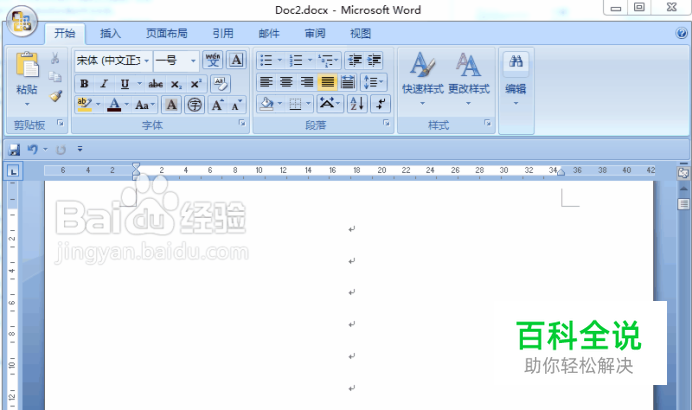Toggle Bold formatting
Image resolution: width=692 pixels, height=410 pixels.
[84, 84]
